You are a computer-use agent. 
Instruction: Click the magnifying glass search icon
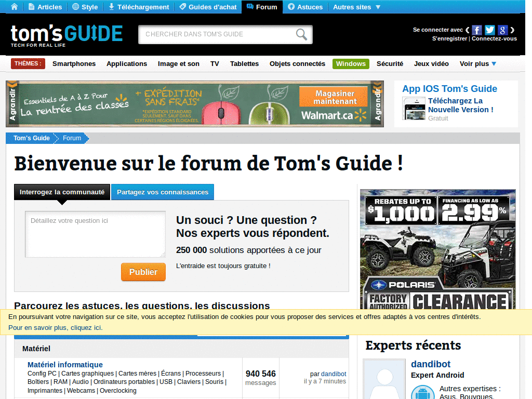pos(302,34)
